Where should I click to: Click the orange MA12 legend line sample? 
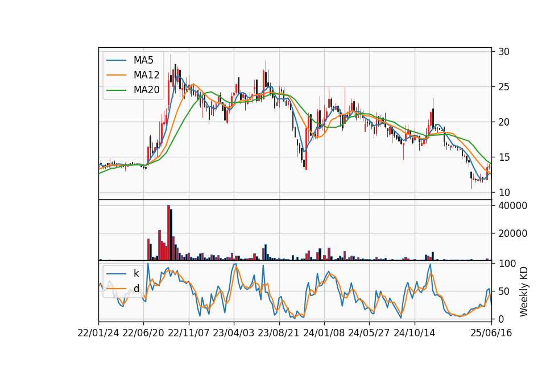(116, 75)
